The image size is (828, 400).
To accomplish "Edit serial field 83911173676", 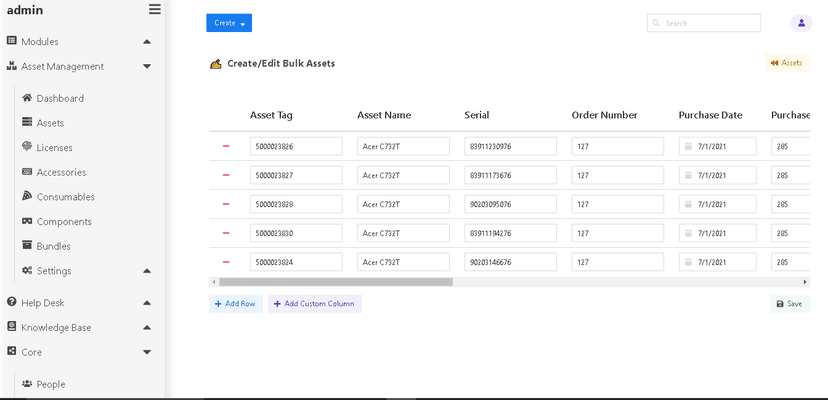I will click(511, 175).
